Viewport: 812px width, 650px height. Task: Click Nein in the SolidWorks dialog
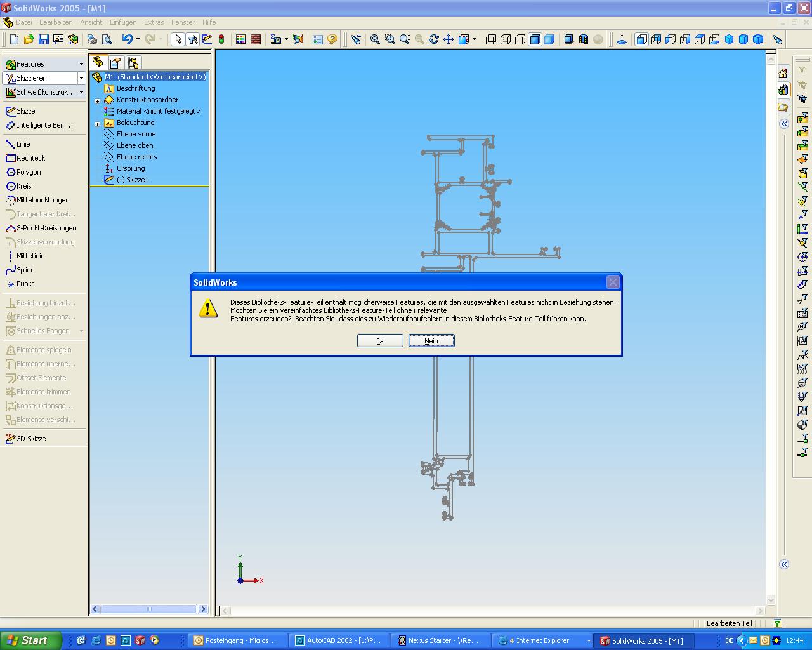click(431, 341)
